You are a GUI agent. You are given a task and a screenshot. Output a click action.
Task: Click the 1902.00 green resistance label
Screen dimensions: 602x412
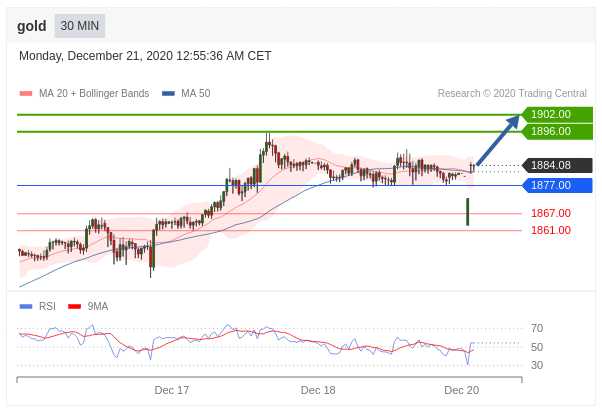click(x=557, y=114)
